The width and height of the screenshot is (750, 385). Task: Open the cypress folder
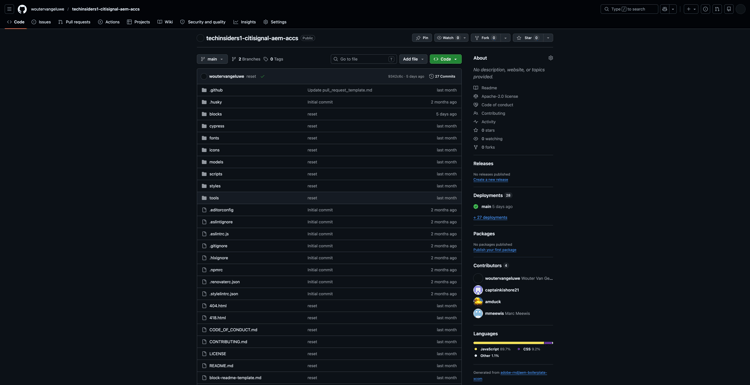click(x=217, y=126)
